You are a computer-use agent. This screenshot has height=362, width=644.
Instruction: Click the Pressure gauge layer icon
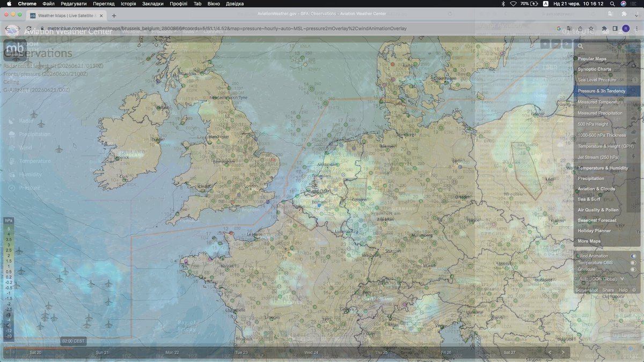pos(12,188)
